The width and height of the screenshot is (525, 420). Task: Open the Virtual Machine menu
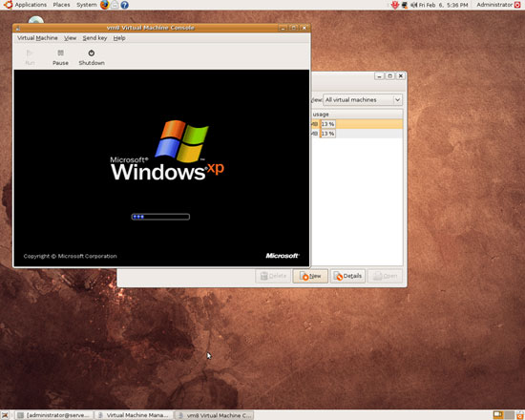(37, 38)
